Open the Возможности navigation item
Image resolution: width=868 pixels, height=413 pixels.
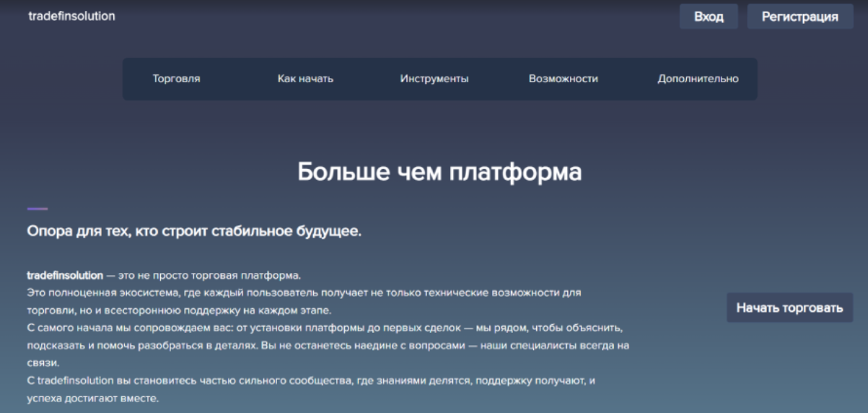(564, 79)
